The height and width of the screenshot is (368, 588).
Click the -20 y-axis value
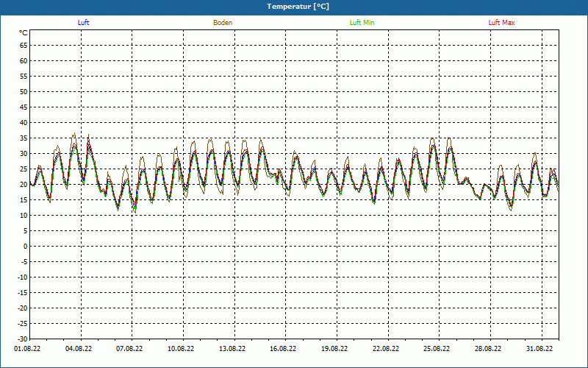tap(23, 308)
